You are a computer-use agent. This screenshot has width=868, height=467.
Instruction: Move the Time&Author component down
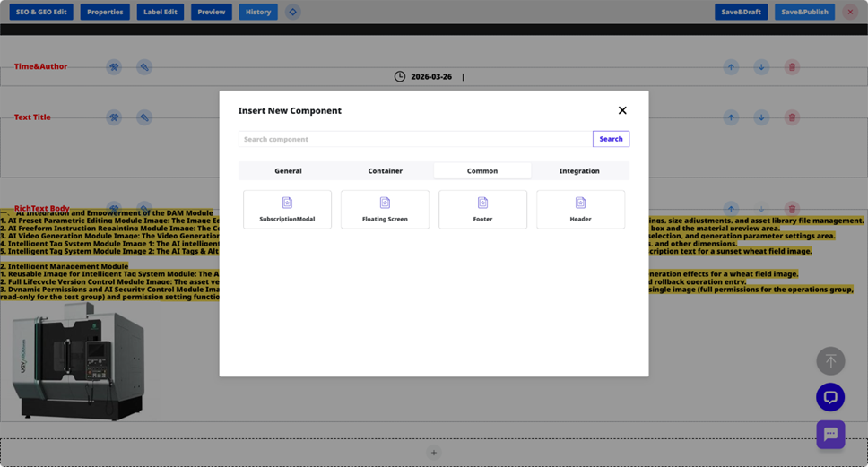761,67
